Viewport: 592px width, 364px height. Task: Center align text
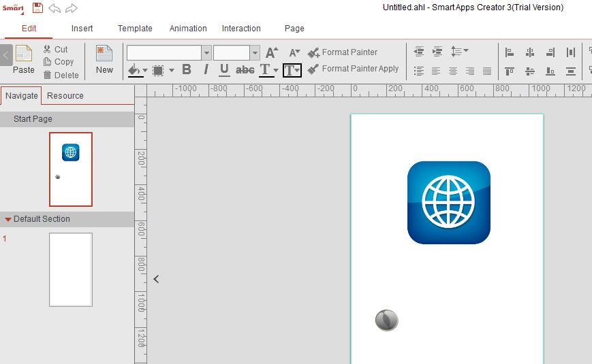[x=453, y=71]
